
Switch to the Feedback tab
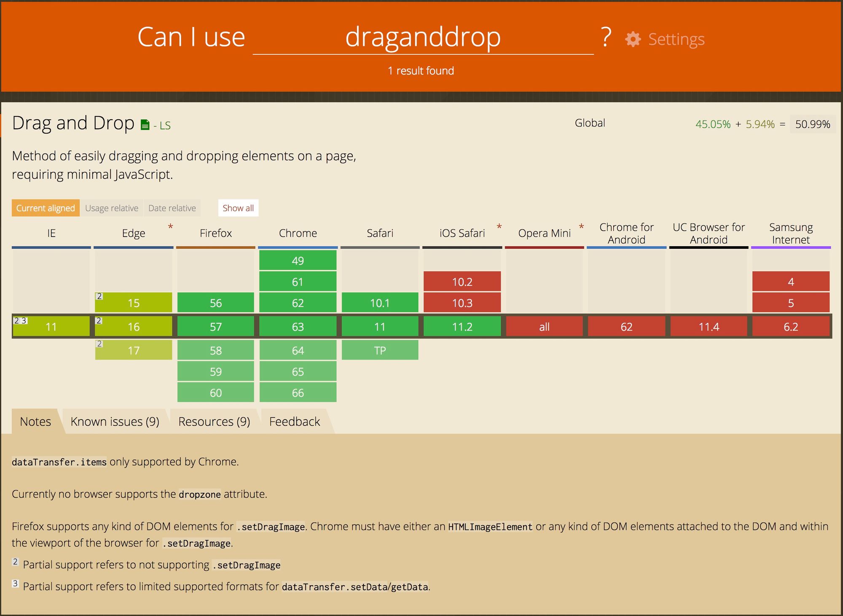point(295,422)
